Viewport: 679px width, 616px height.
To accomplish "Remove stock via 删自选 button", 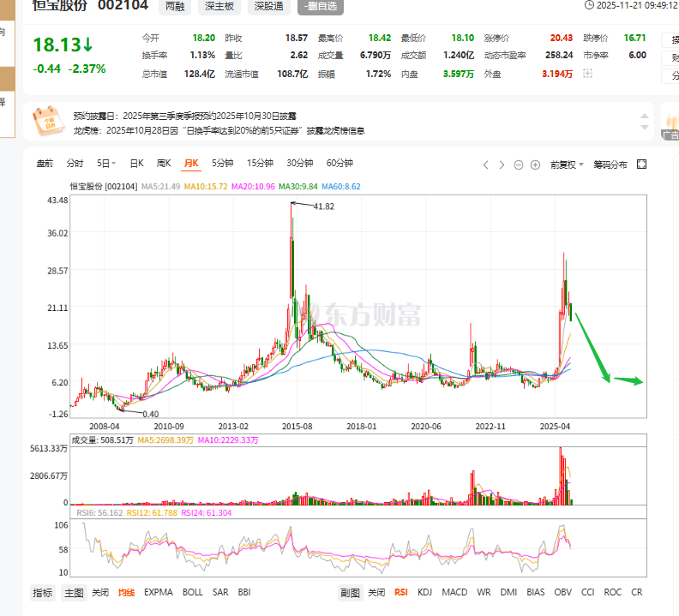I will pyautogui.click(x=321, y=7).
